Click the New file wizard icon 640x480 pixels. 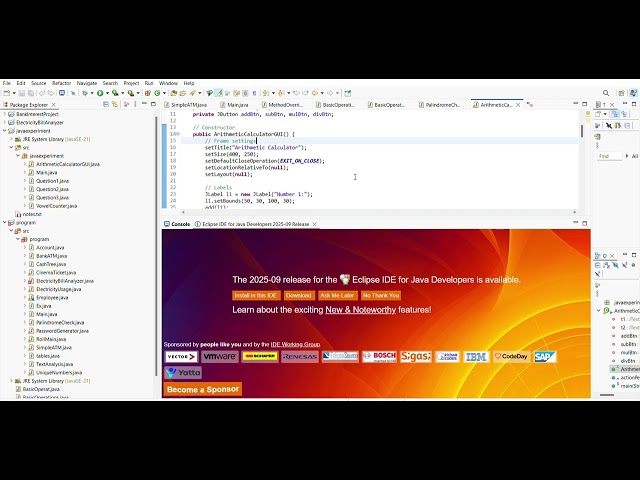[7, 93]
